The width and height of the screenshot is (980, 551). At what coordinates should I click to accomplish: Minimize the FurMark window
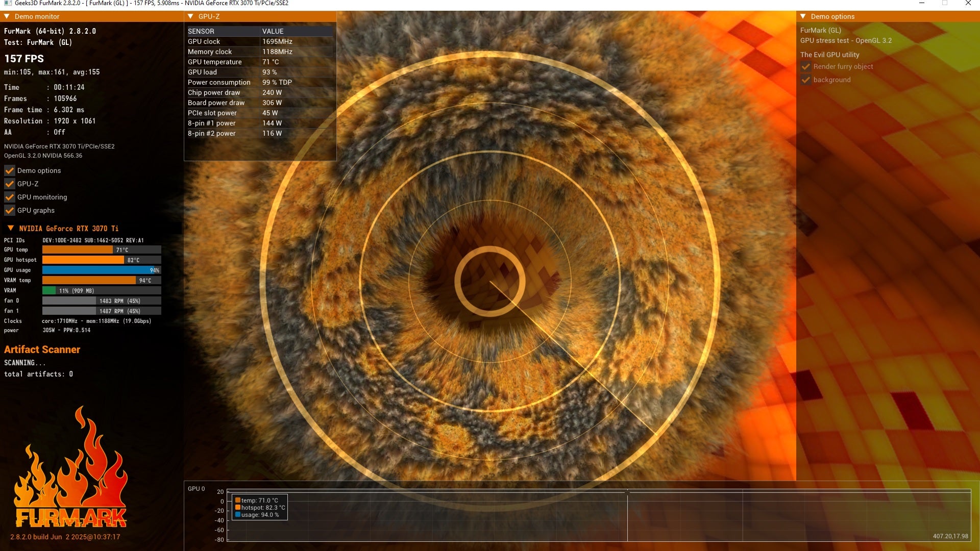click(922, 3)
